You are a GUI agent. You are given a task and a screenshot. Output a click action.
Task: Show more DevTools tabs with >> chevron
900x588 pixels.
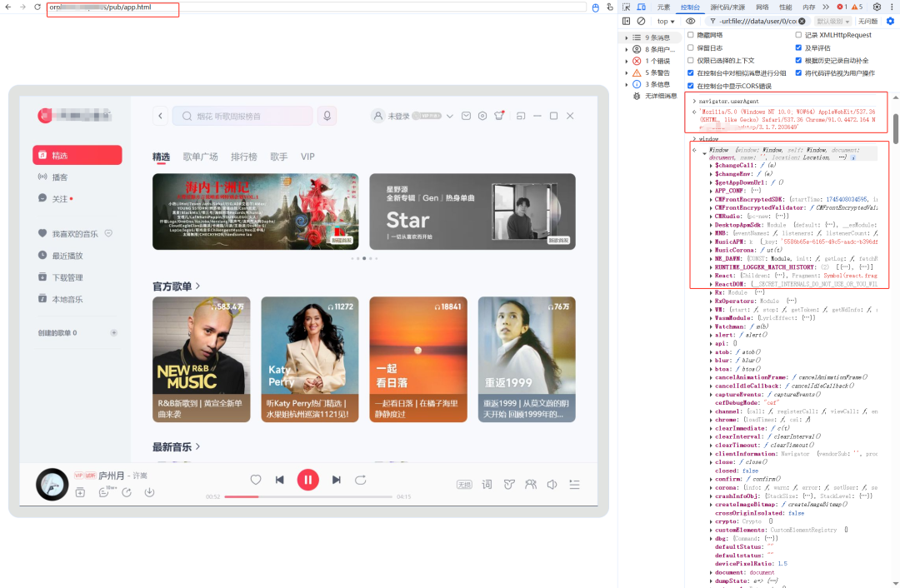coord(825,7)
